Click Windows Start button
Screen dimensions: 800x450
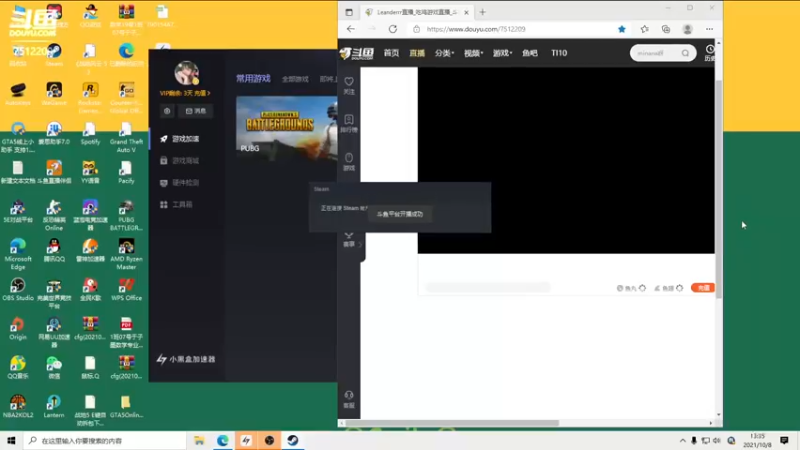click(11, 440)
